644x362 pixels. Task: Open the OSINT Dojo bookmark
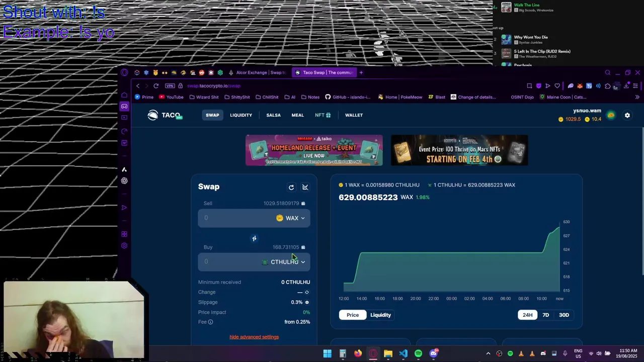click(522, 97)
